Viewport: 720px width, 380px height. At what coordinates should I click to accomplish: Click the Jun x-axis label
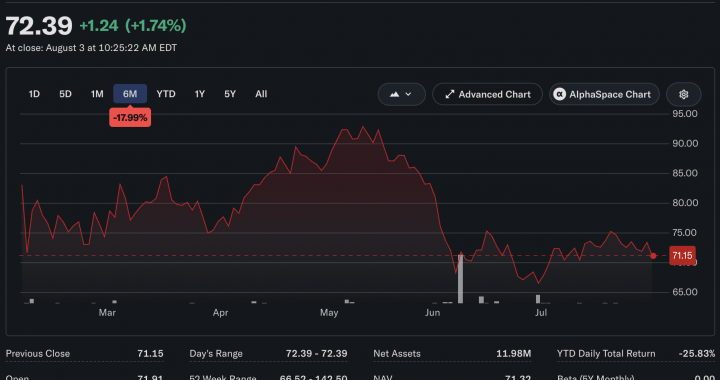(x=433, y=313)
